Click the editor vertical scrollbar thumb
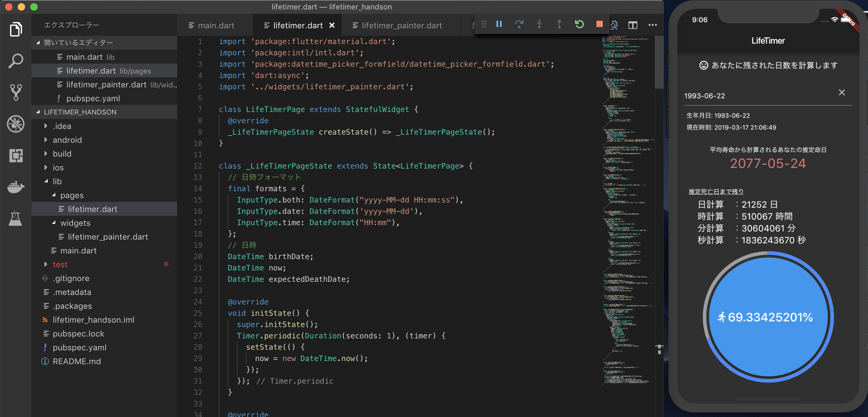 [x=659, y=62]
